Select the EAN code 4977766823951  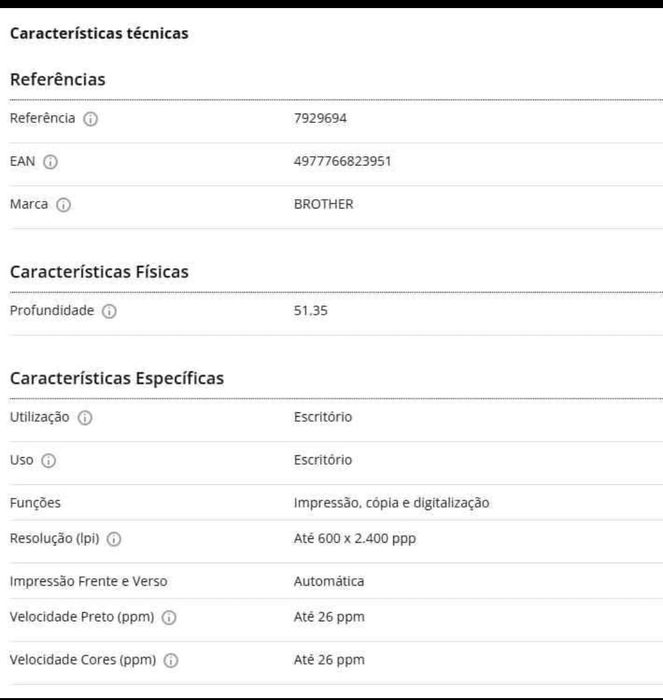coord(342,162)
